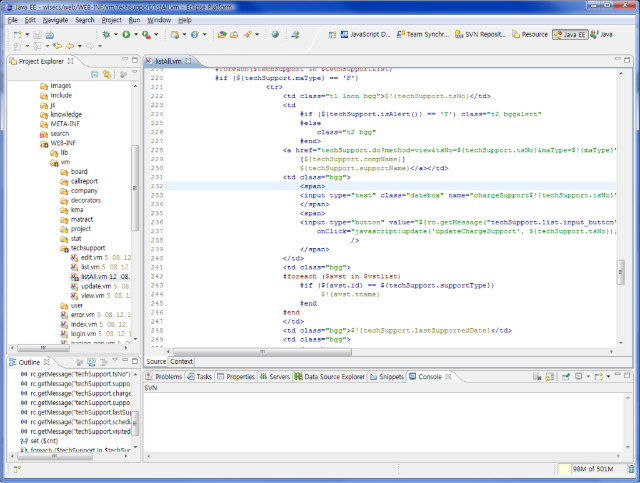Select the Java EE perspective button
Screen dimensions: 640x483
[570, 35]
